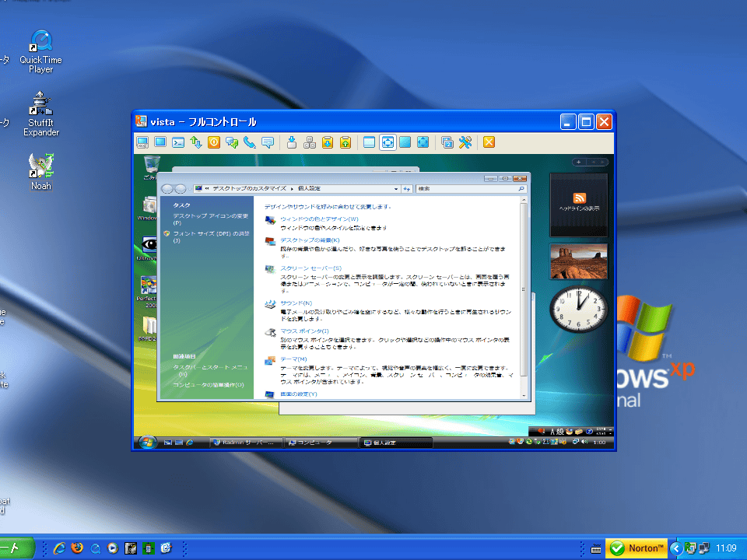Image resolution: width=747 pixels, height=560 pixels.
Task: Click Taskbar and Start Menu related link
Action: tap(210, 370)
